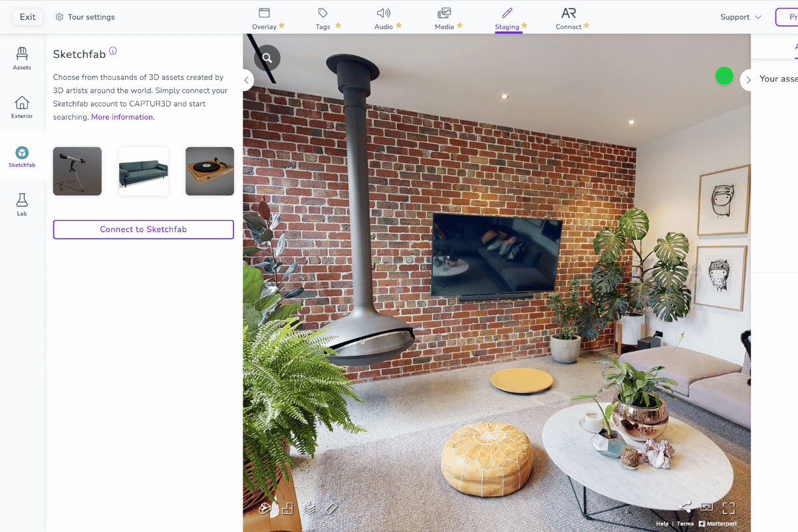Click the Staging pencil icon

[507, 13]
